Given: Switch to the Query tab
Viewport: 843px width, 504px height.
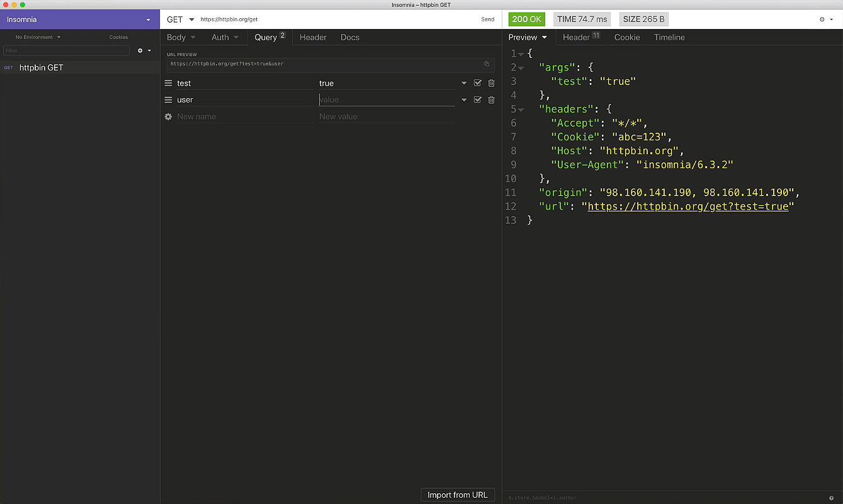Looking at the screenshot, I should pyautogui.click(x=270, y=37).
